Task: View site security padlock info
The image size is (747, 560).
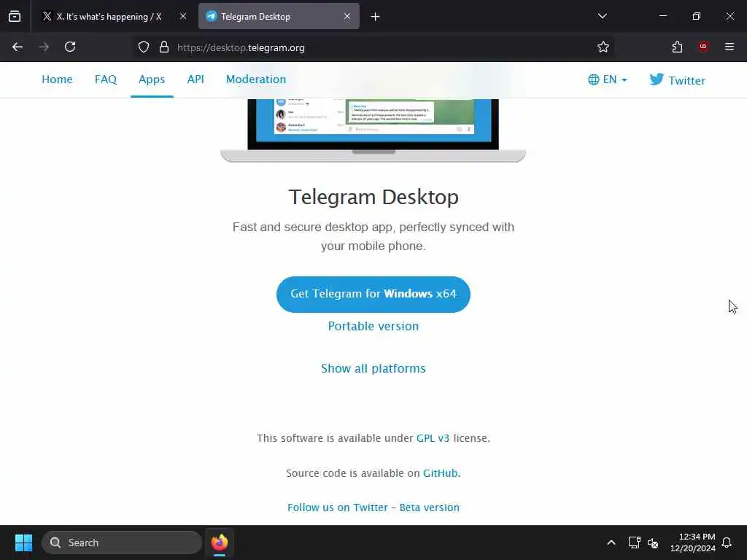Action: click(x=164, y=47)
